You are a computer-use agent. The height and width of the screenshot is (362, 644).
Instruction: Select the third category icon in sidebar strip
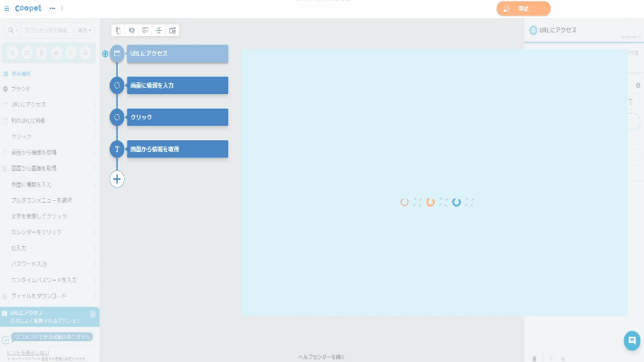tap(42, 53)
